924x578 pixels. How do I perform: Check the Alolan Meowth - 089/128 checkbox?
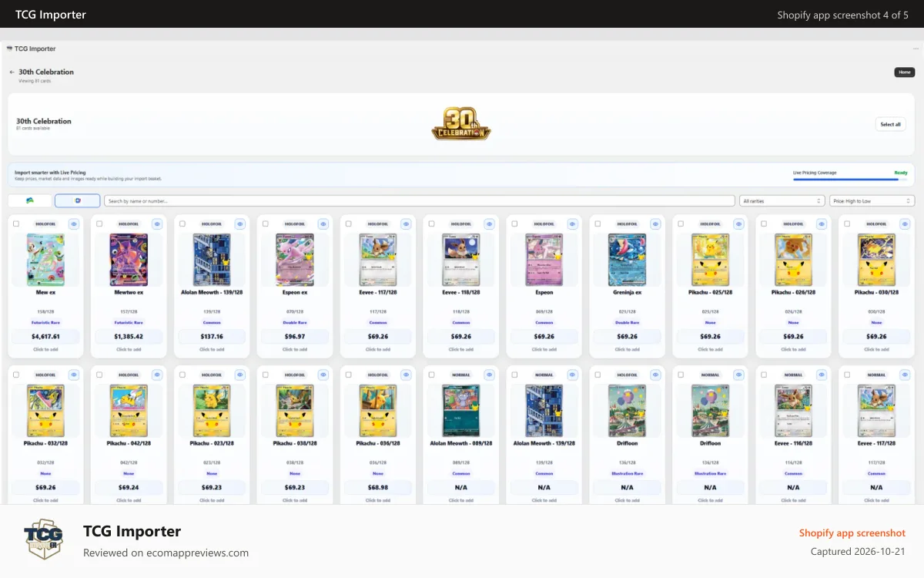pyautogui.click(x=432, y=375)
